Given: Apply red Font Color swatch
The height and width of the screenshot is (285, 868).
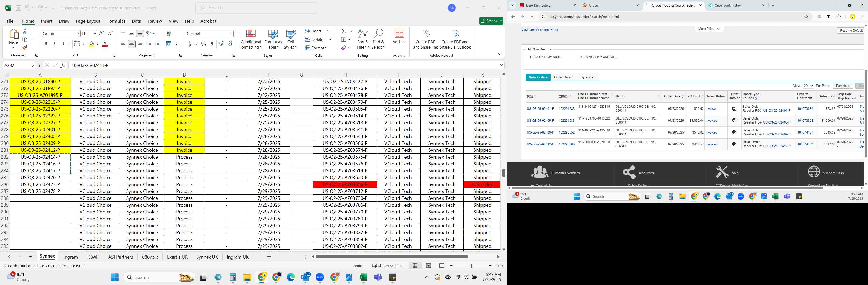Looking at the screenshot, I should (x=105, y=44).
